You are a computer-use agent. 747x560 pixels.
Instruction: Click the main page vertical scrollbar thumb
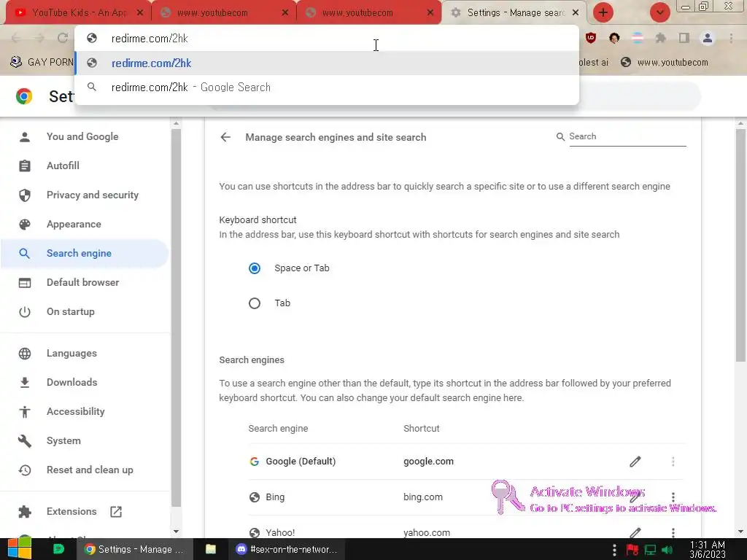tap(740, 245)
